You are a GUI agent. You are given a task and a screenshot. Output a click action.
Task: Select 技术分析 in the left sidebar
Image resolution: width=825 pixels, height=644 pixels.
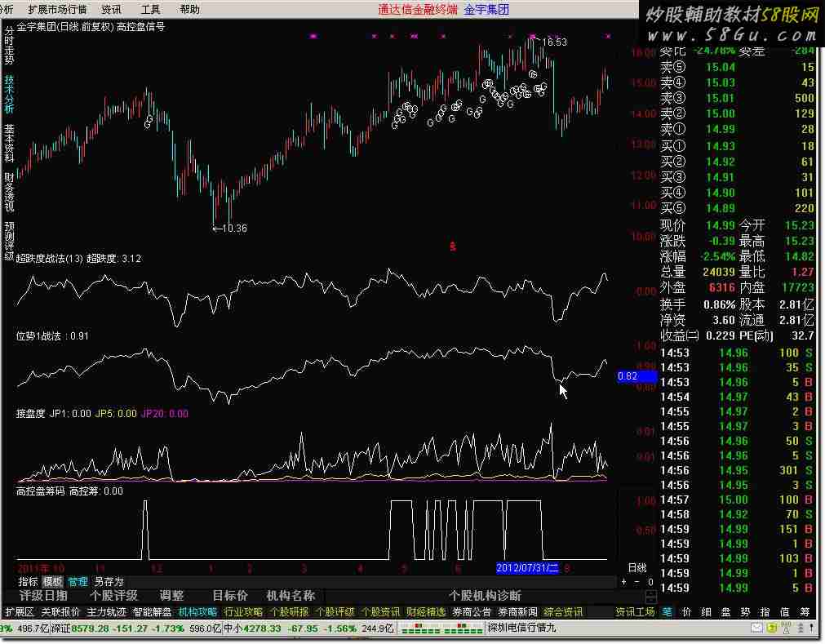[9, 94]
